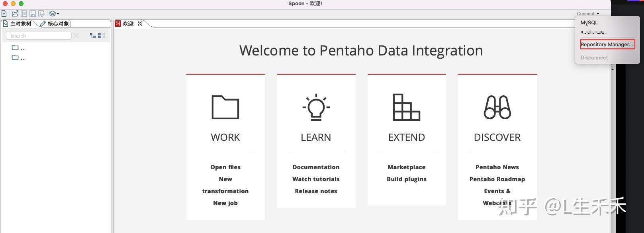Select the 欢迎! tab
Screen dimensions: 644x233
[128, 24]
